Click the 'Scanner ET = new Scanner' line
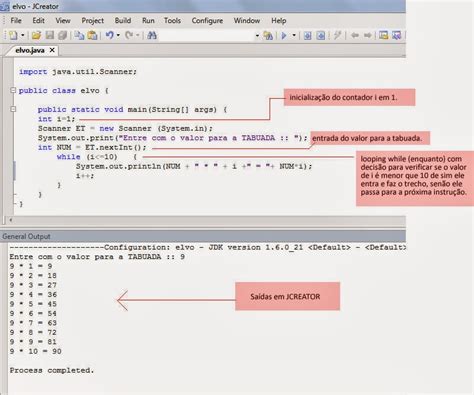Screen dimensions: 474x395 (125, 128)
